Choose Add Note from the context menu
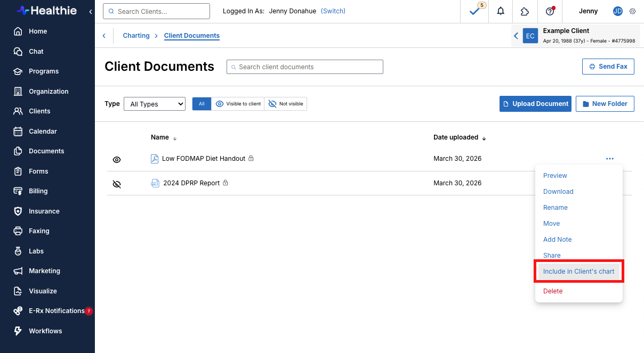 (x=557, y=240)
